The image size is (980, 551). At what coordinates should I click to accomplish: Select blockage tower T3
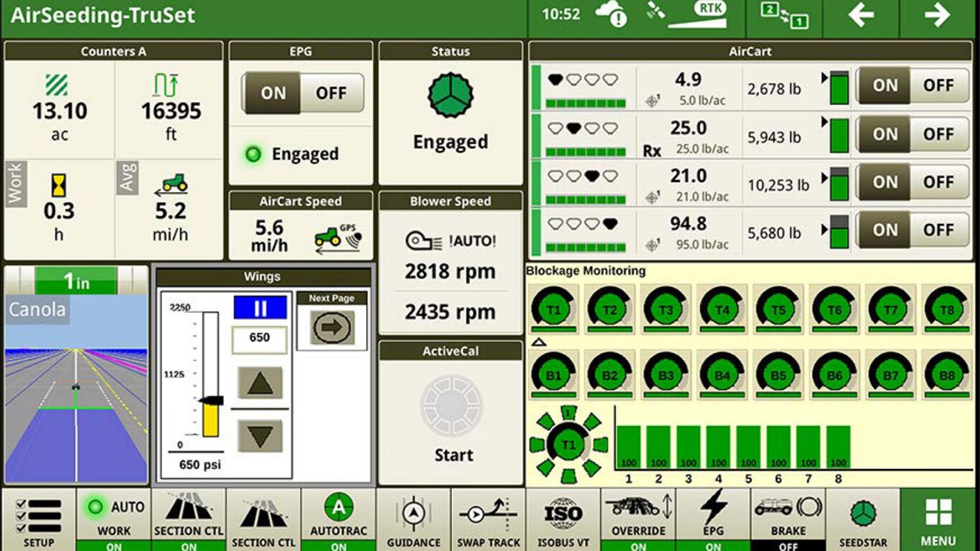pyautogui.click(x=666, y=310)
